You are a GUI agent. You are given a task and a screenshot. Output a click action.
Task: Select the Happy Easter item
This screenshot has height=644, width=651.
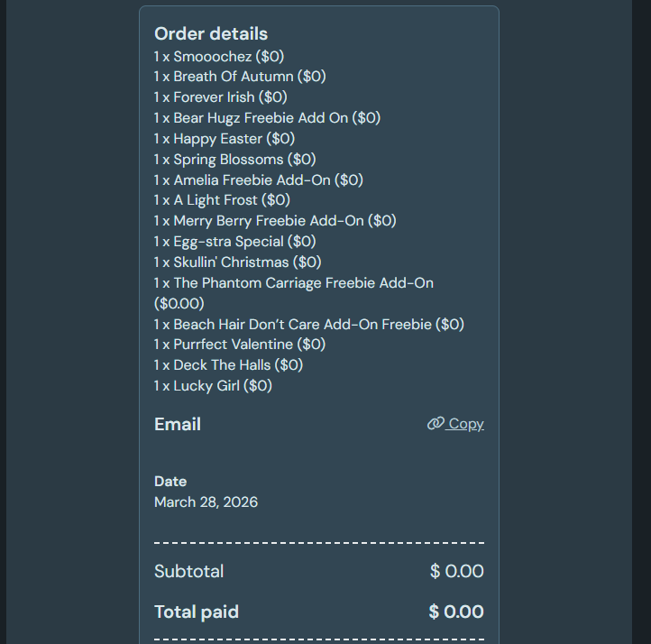pyautogui.click(x=225, y=139)
